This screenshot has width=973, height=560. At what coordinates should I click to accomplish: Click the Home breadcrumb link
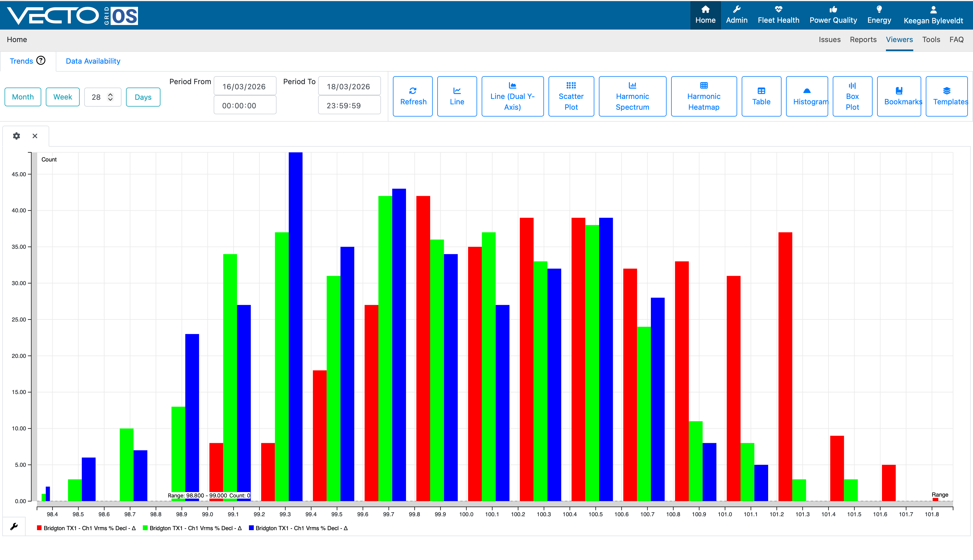coord(17,40)
